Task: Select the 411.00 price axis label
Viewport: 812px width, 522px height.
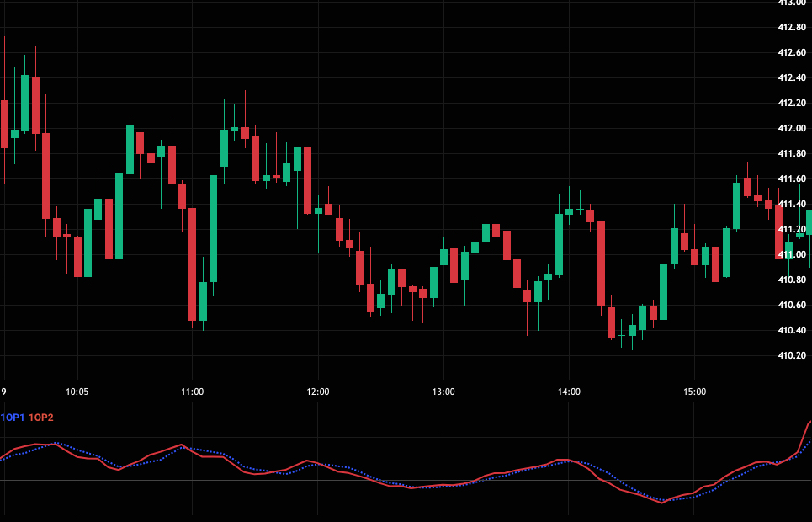Action: pos(792,254)
